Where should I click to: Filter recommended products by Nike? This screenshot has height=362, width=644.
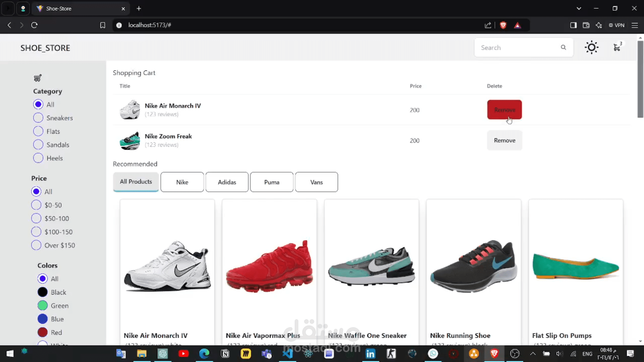[x=182, y=182]
